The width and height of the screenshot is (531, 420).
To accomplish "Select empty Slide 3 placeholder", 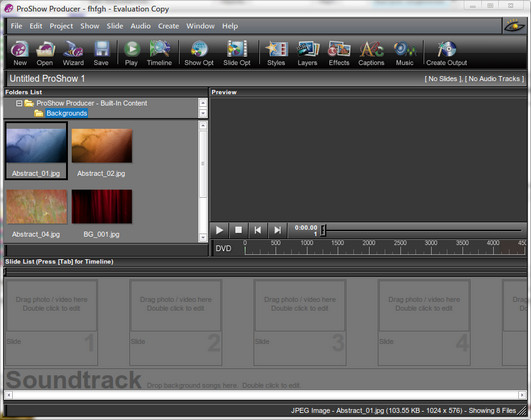I will (x=300, y=322).
